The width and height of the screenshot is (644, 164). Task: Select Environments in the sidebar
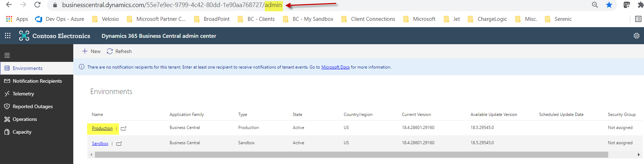36,68
